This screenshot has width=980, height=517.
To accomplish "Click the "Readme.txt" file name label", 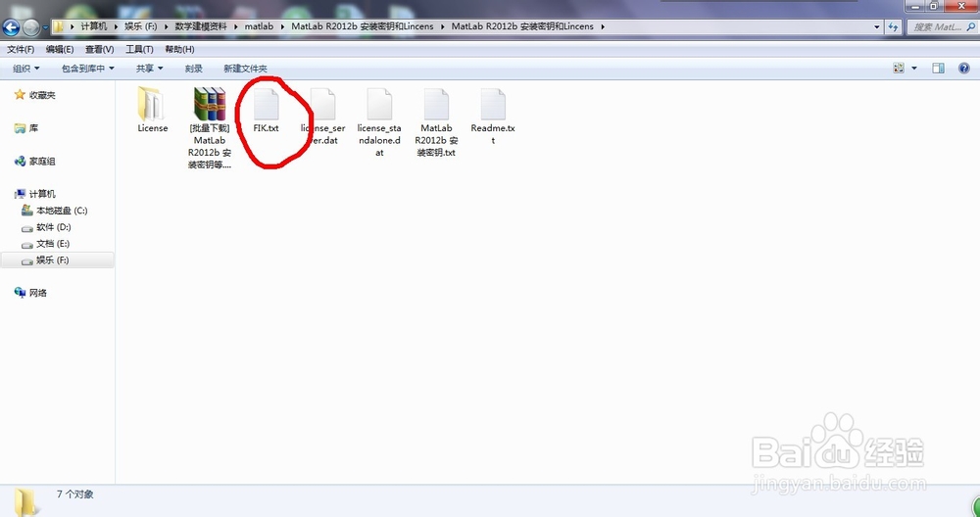I will pos(493,134).
